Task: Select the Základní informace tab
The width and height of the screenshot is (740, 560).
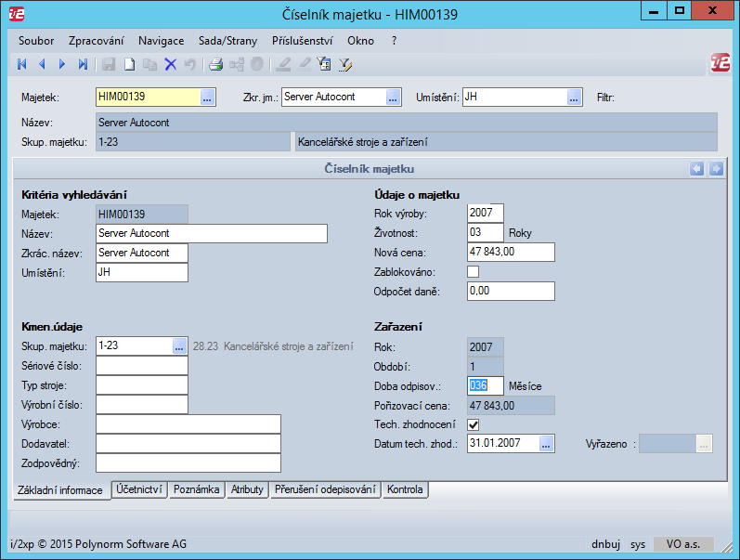Action: [x=60, y=490]
